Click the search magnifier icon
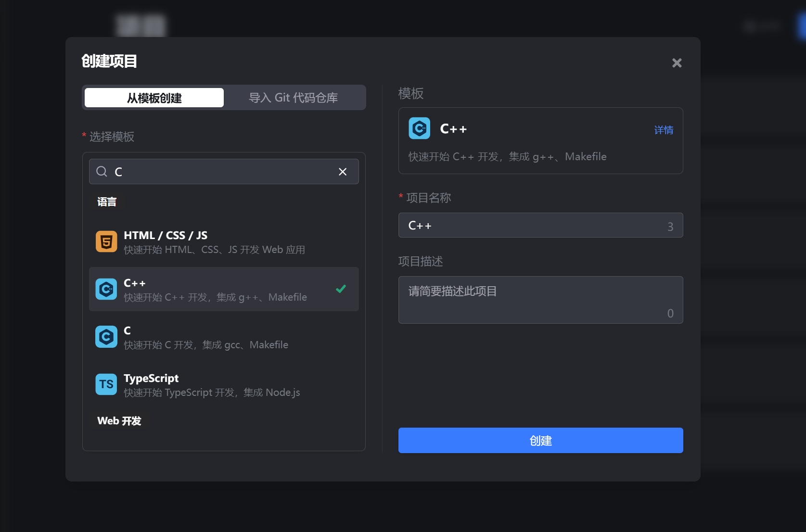The width and height of the screenshot is (806, 532). [x=102, y=172]
